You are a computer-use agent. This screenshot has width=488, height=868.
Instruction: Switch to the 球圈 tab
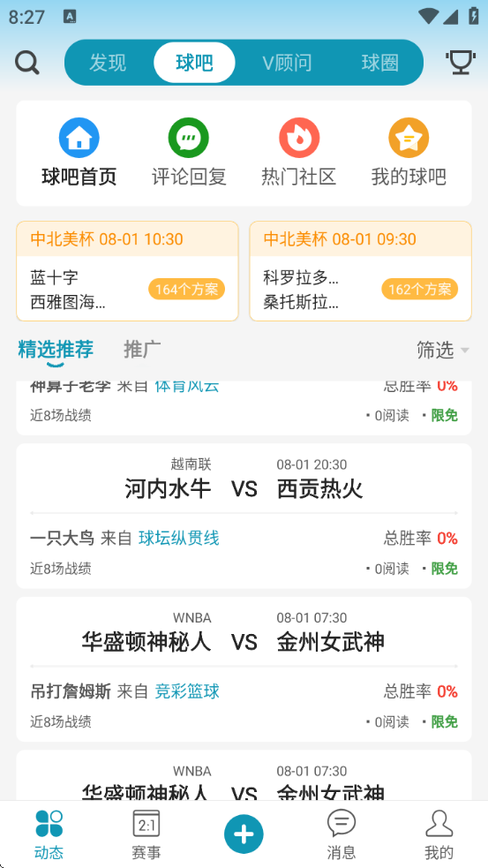tap(380, 63)
